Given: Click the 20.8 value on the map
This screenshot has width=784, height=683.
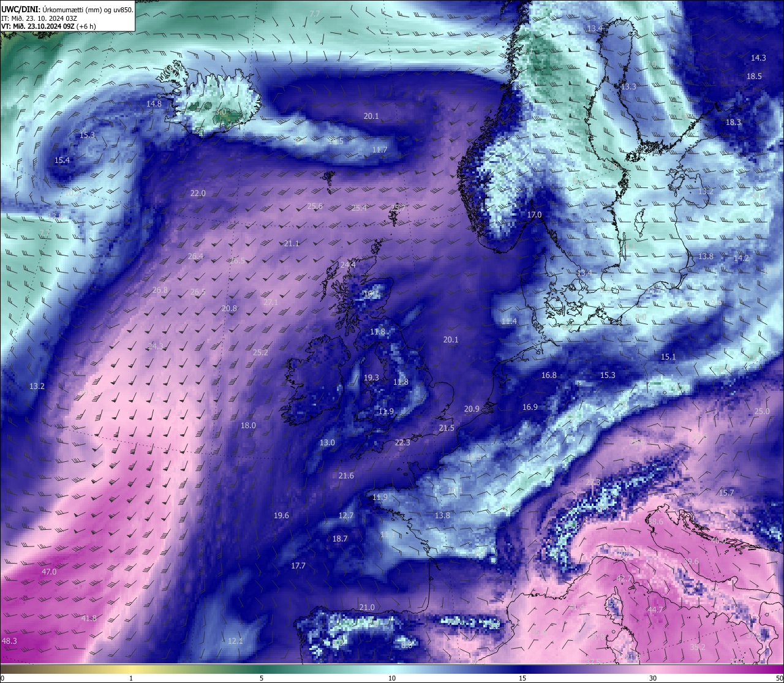Looking at the screenshot, I should pos(229,308).
